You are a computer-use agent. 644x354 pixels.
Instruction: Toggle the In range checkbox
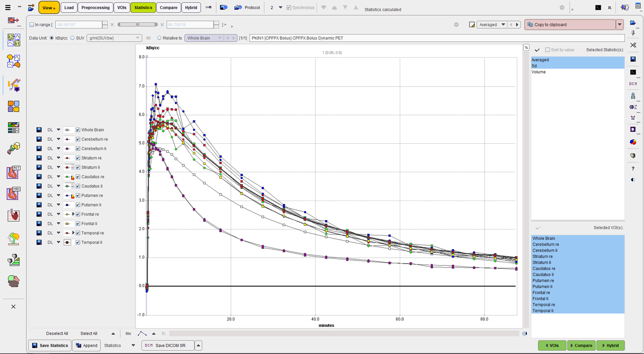click(32, 25)
